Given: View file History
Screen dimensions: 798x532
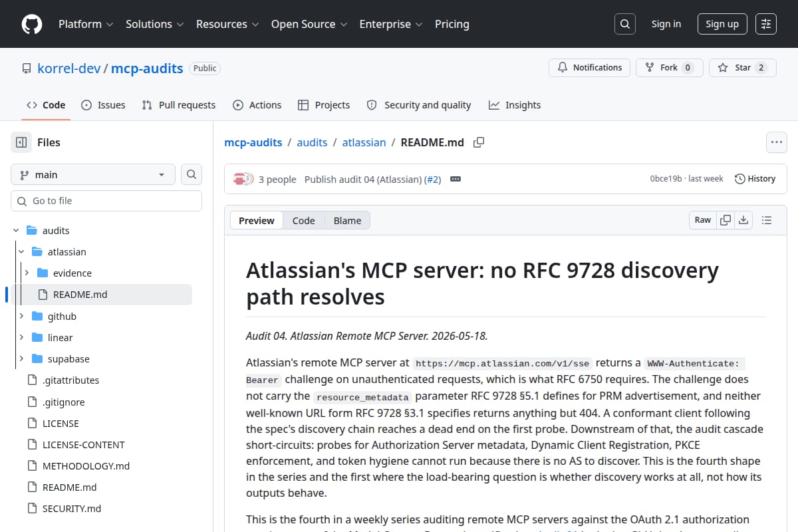Looking at the screenshot, I should point(755,179).
